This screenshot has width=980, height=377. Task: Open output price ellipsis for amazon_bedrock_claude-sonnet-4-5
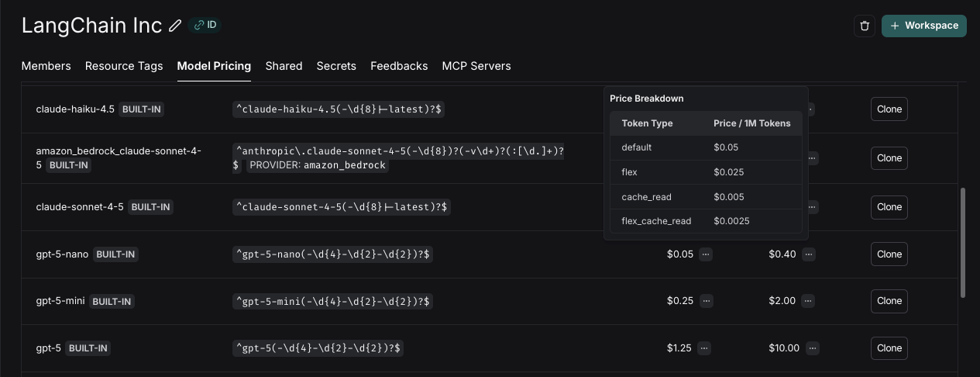pos(811,158)
